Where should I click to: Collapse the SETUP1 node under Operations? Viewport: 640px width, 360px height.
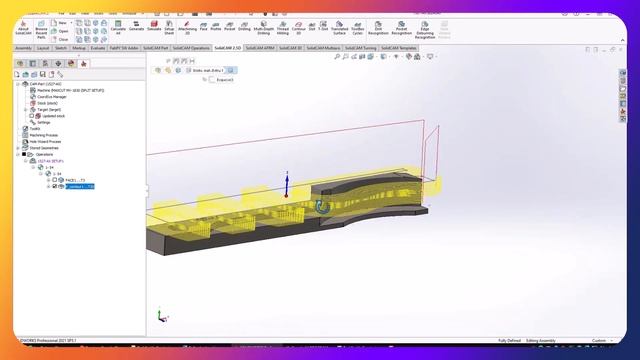tap(26, 161)
